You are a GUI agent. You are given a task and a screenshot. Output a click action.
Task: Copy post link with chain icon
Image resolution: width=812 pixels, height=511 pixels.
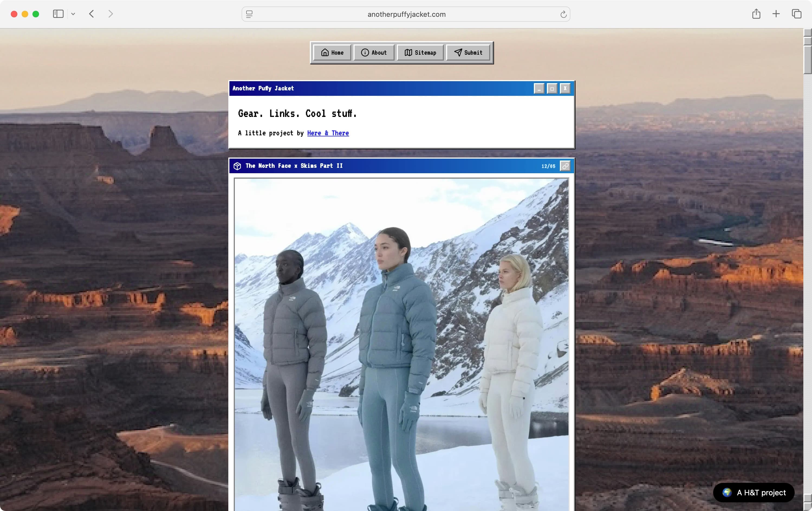565,166
